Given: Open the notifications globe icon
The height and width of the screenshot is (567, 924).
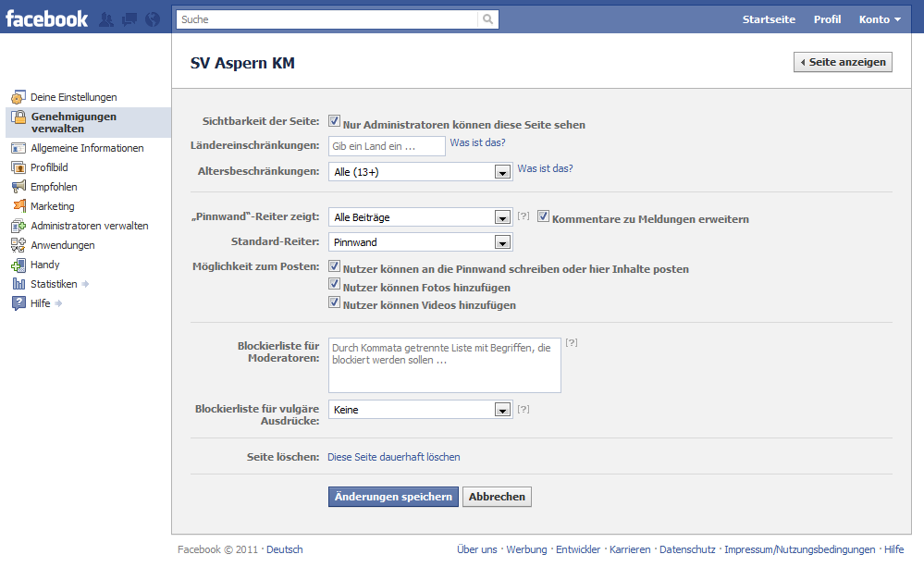Looking at the screenshot, I should point(153,19).
